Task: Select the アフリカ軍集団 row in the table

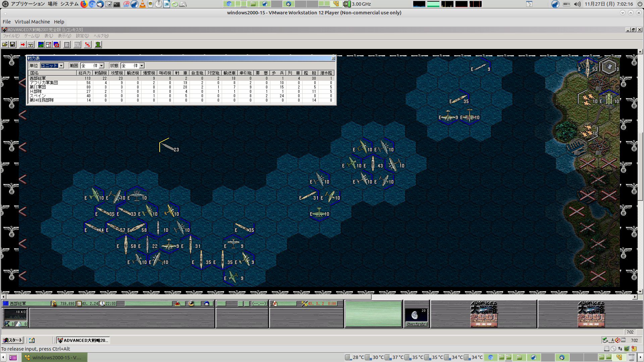Action: pyautogui.click(x=181, y=83)
